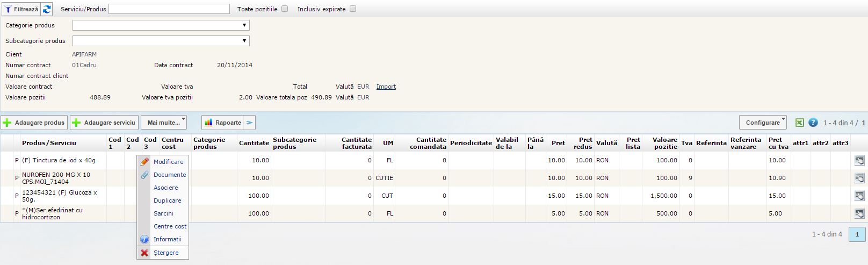Open row actions icon for NUROFEN row
Screen dimensions: 868x265
click(859, 178)
